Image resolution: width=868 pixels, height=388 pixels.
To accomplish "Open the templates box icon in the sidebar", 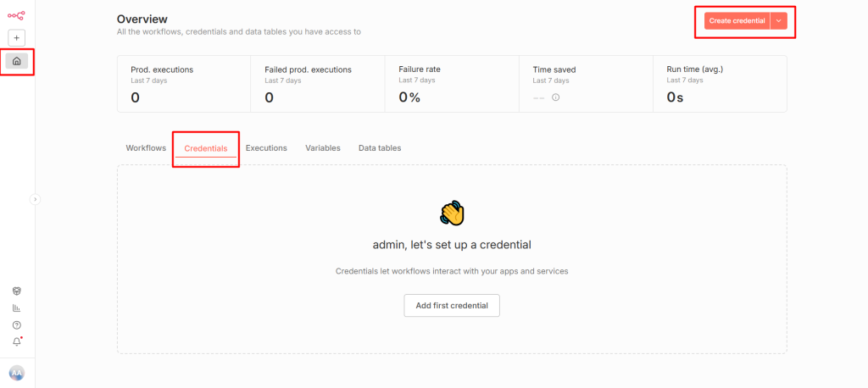I will pyautogui.click(x=17, y=291).
